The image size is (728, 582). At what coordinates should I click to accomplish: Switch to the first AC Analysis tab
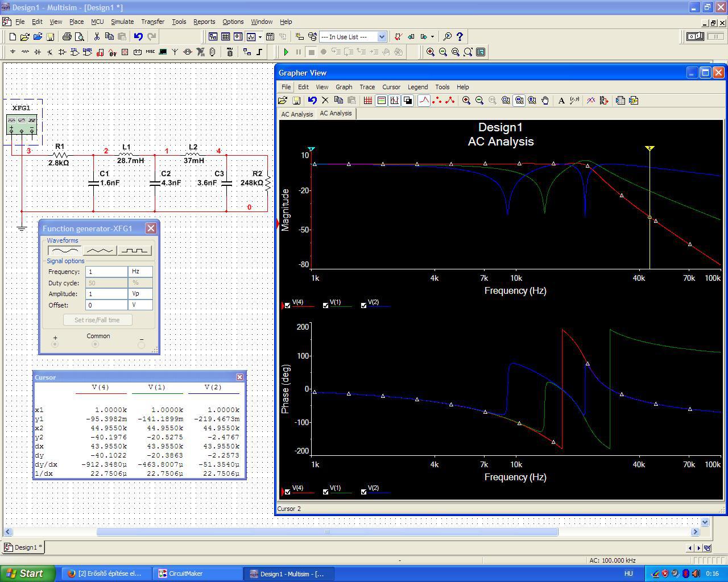click(297, 114)
